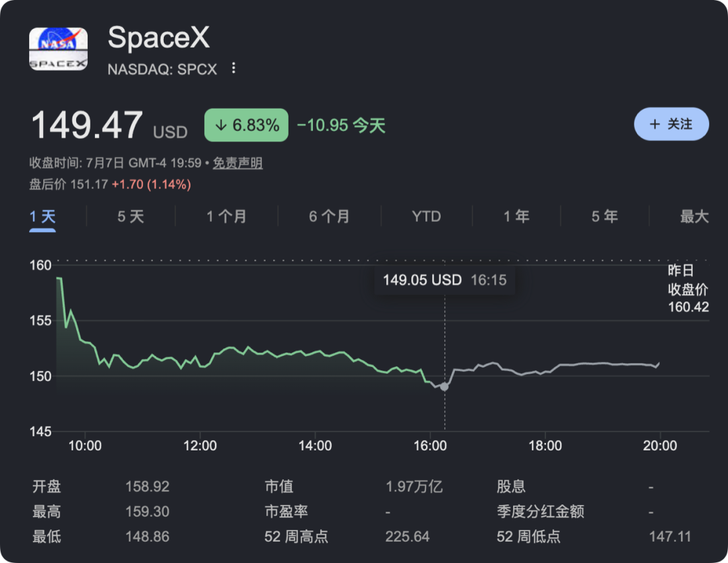This screenshot has height=563, width=728.
Task: Click the 最高 value 159.30
Action: tap(147, 512)
